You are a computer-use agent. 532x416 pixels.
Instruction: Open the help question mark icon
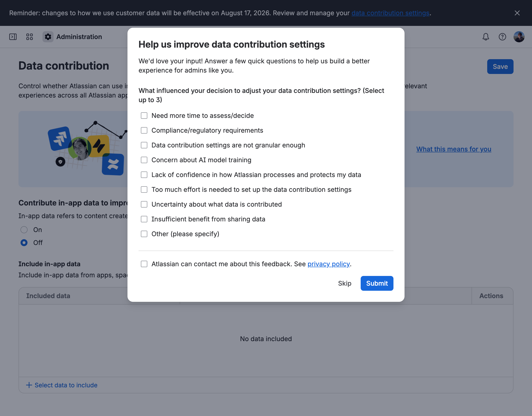point(502,37)
